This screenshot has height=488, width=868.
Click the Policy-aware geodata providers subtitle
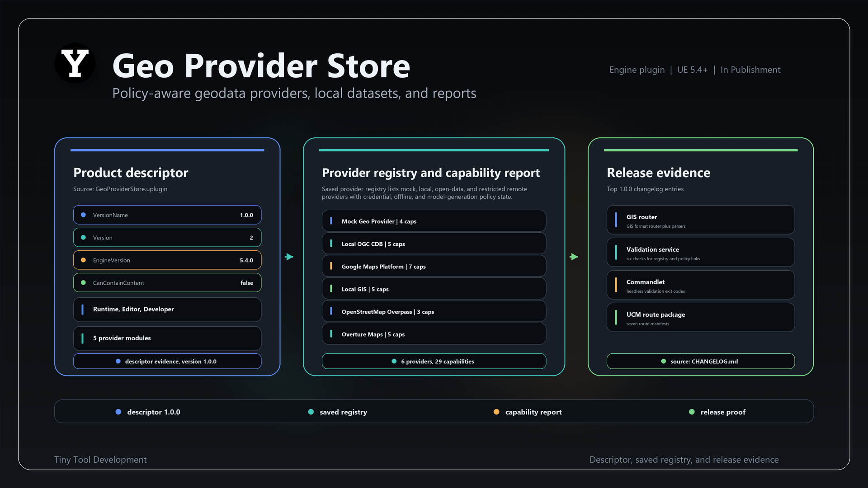(294, 94)
